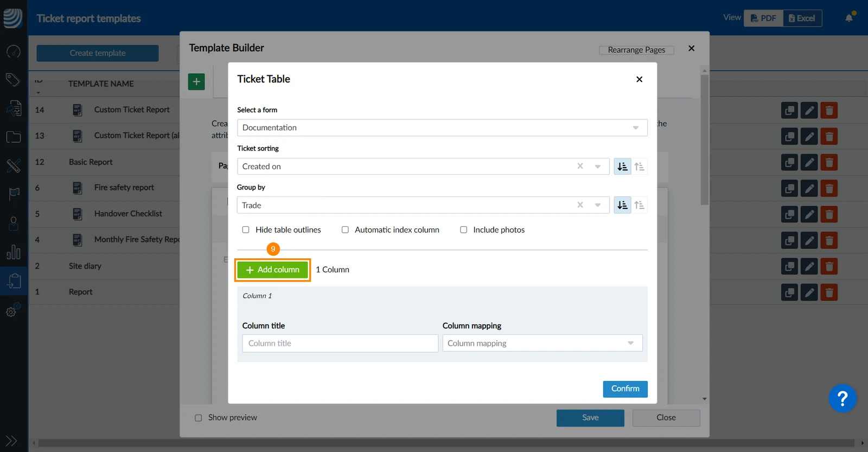Confirm the Ticket Table settings

pyautogui.click(x=625, y=389)
